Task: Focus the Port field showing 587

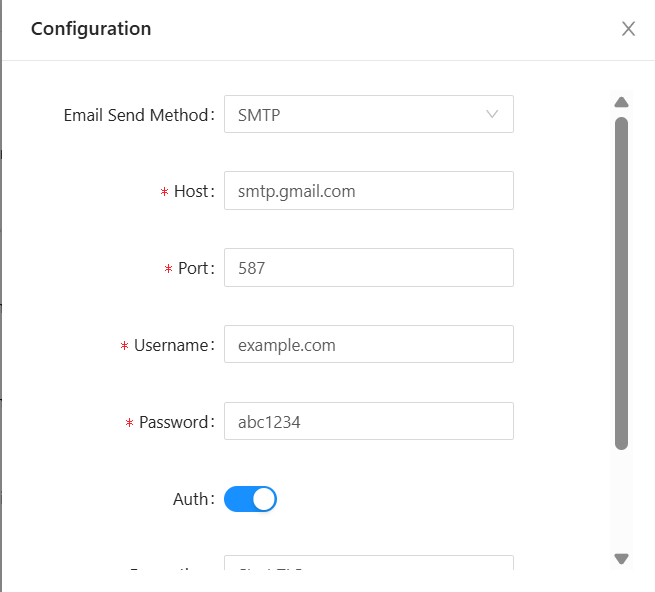Action: pyautogui.click(x=368, y=268)
